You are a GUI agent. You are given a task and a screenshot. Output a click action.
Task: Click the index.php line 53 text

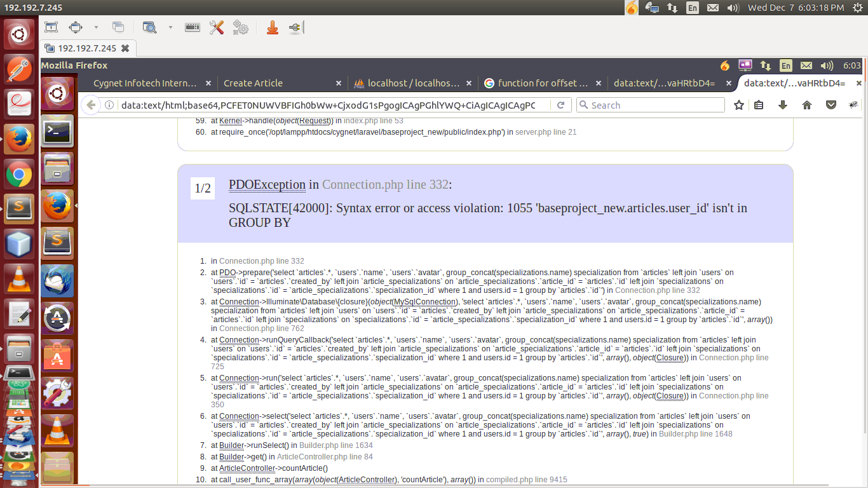[374, 121]
